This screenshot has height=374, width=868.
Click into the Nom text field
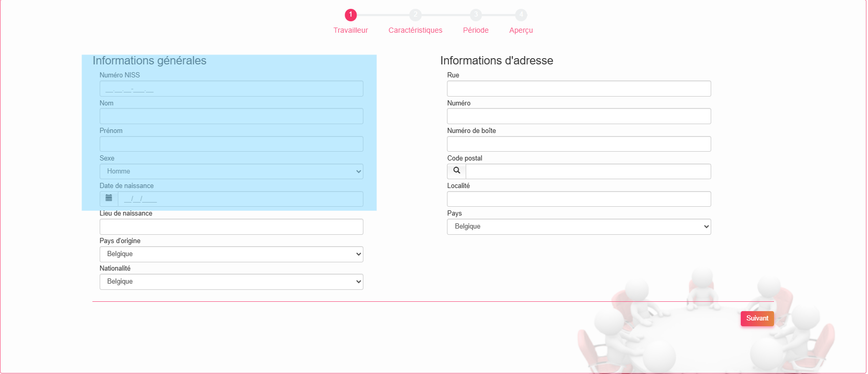tap(231, 116)
